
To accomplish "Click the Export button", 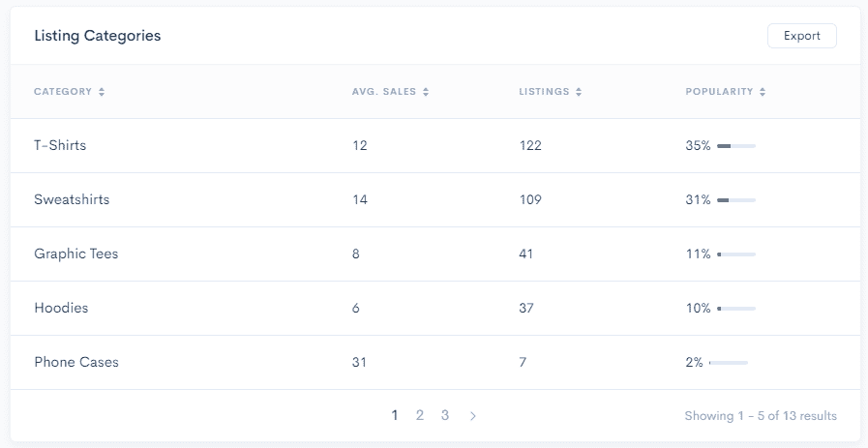I will coord(801,36).
